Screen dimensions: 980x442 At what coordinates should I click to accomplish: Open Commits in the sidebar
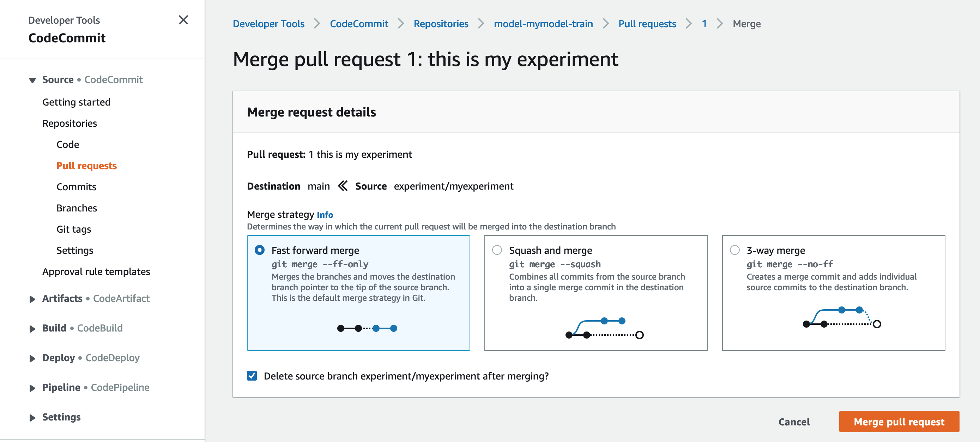click(76, 187)
